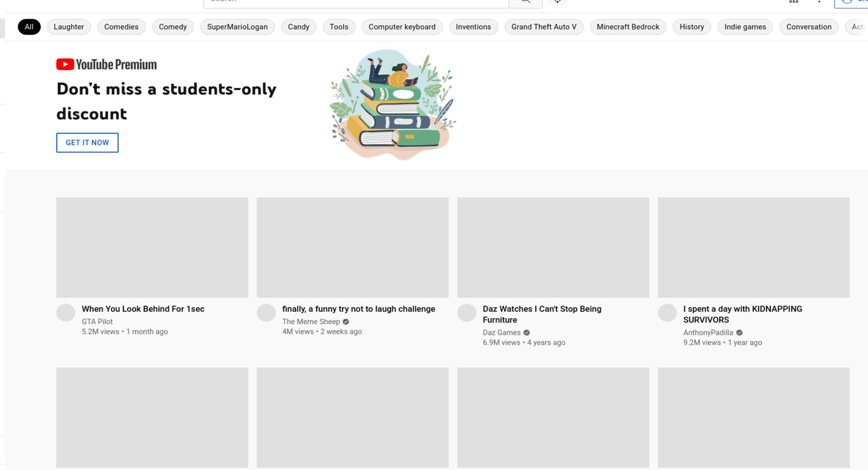Filter by Indie games
868x470 pixels.
coord(745,27)
